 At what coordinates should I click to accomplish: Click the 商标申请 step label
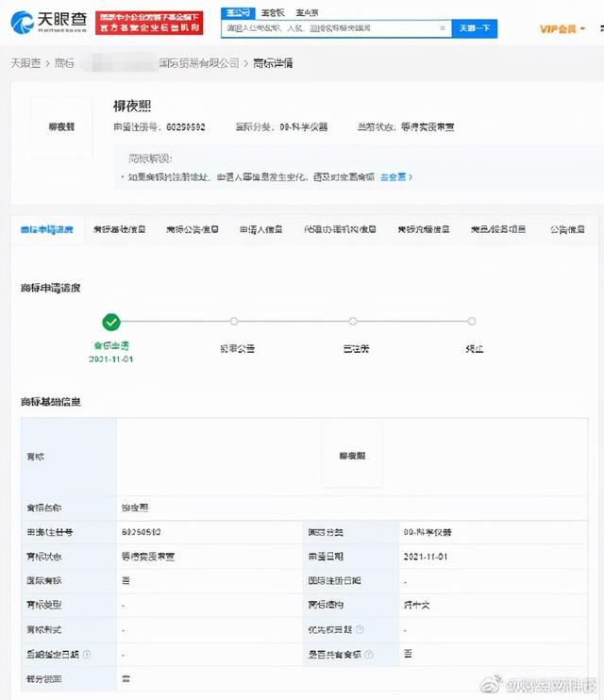[x=111, y=345]
